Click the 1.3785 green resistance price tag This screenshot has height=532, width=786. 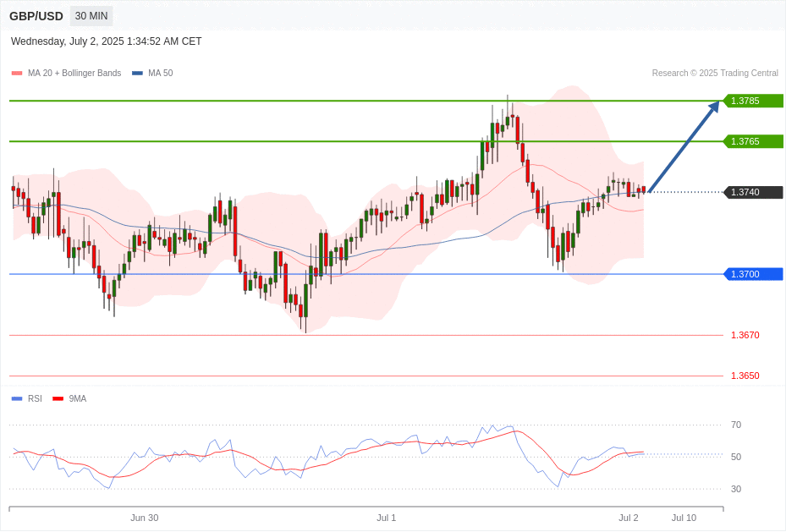(753, 101)
